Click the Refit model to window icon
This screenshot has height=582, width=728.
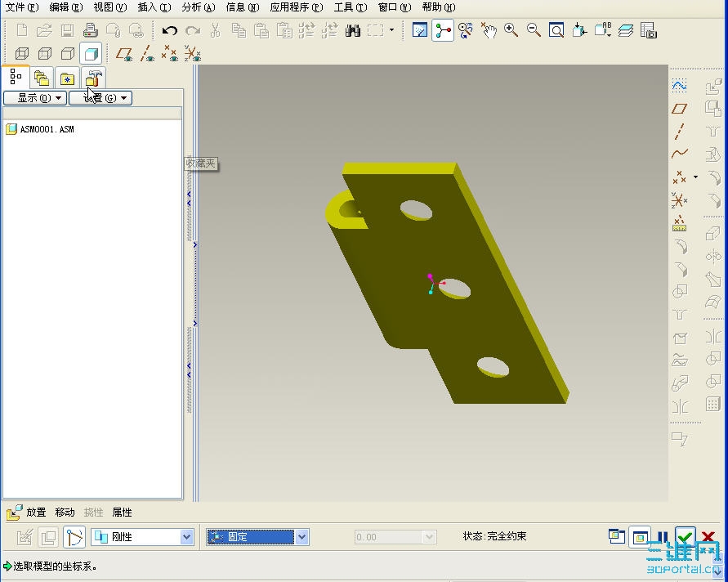pyautogui.click(x=556, y=31)
